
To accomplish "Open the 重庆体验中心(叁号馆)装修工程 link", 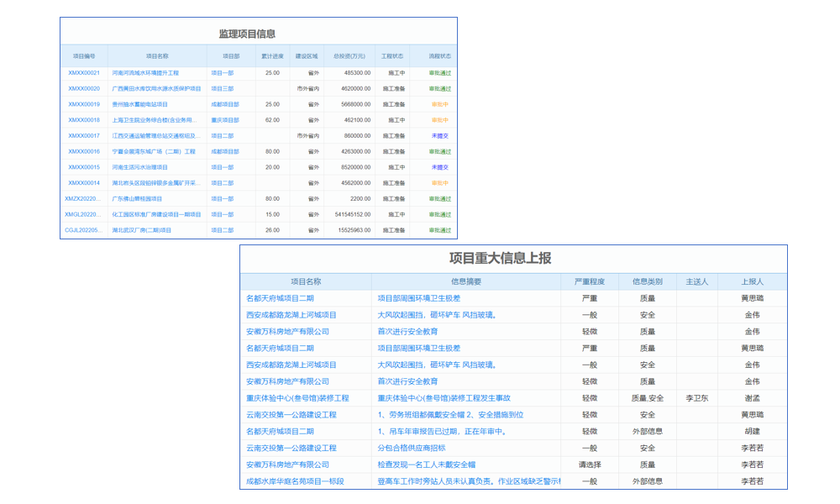I will (301, 398).
